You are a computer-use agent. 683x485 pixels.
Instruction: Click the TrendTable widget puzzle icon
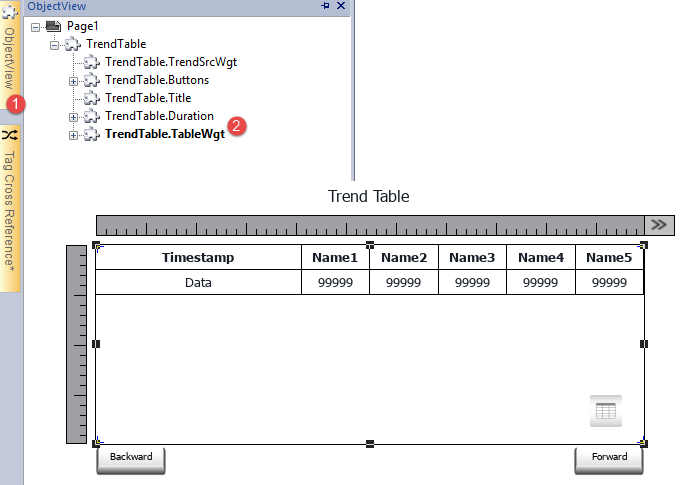(73, 44)
